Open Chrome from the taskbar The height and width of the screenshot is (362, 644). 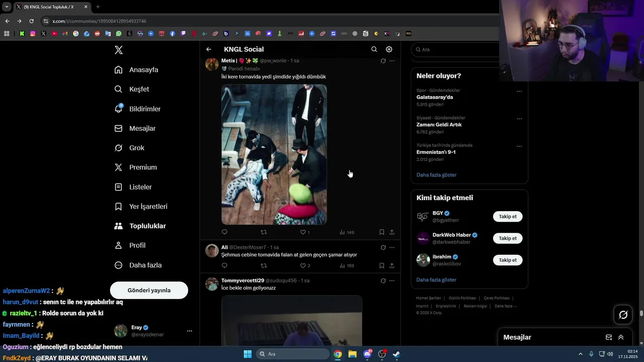point(338,354)
